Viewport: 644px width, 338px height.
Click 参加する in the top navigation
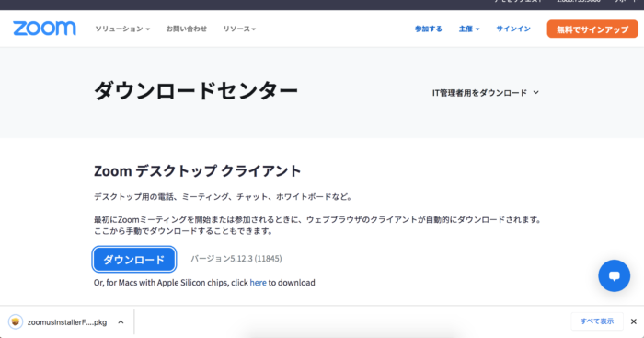coord(429,29)
